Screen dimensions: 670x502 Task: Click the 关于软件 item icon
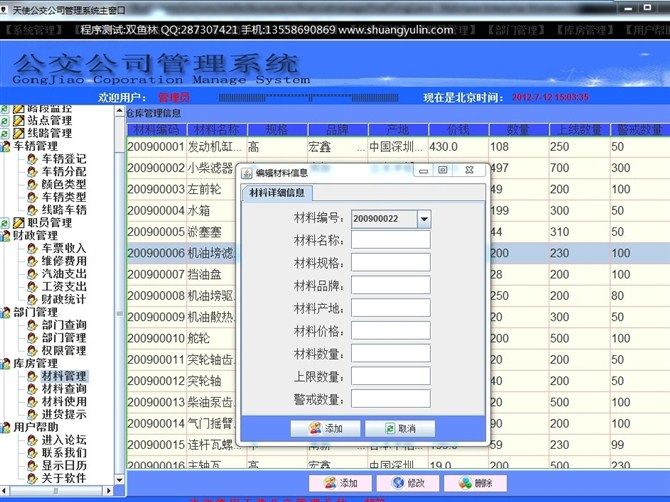[x=32, y=479]
